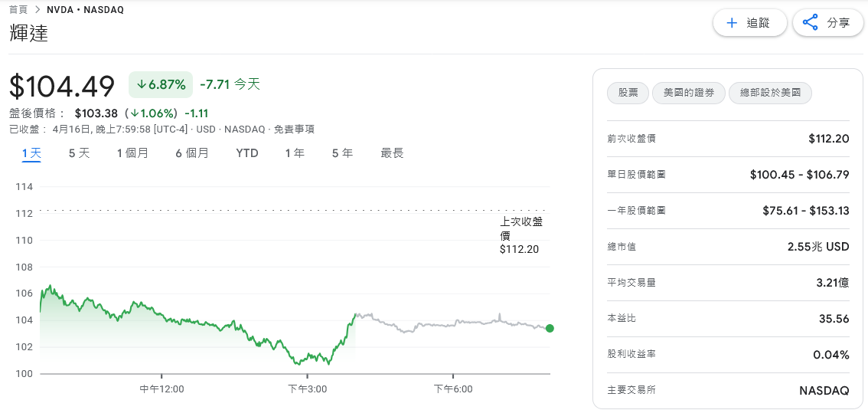
Task: Select the 1 年 chart range tab
Action: [295, 153]
